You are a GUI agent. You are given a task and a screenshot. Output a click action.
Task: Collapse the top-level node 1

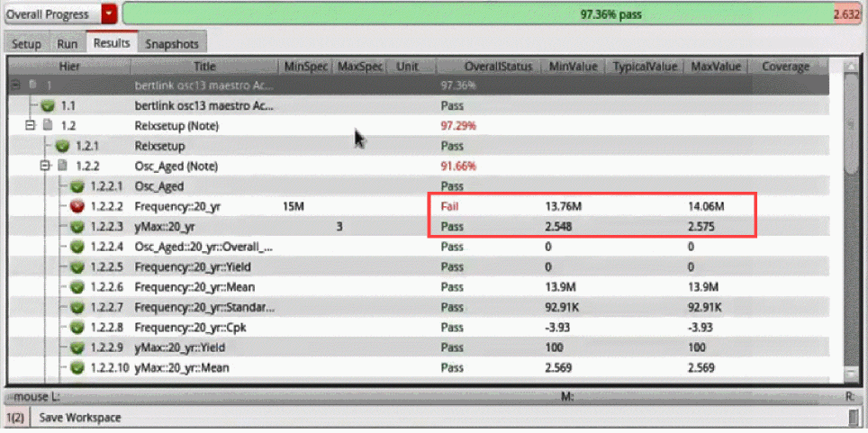click(x=15, y=86)
